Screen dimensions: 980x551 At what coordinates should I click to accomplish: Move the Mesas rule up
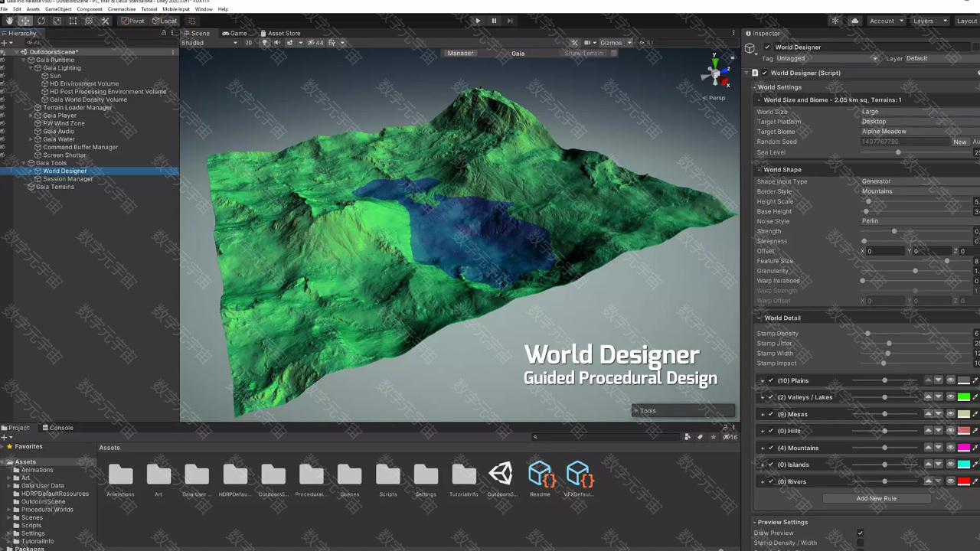coord(929,414)
